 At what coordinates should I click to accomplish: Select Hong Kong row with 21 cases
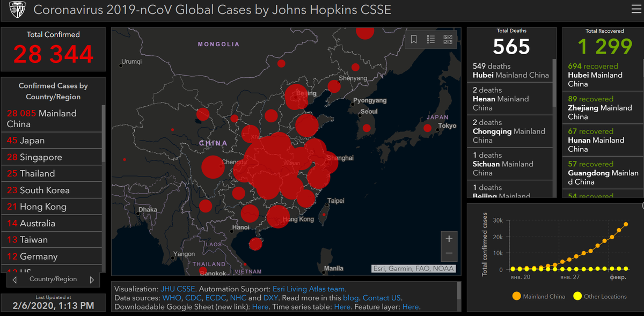pyautogui.click(x=52, y=207)
